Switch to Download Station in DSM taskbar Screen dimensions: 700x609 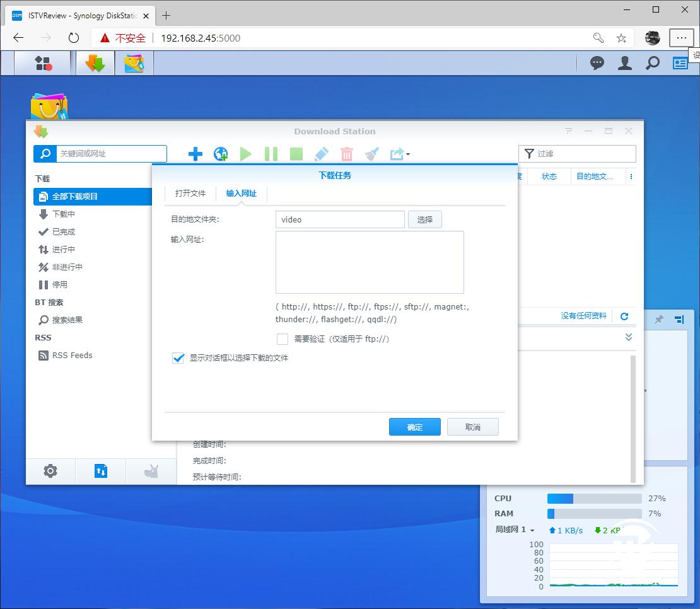pos(95,63)
